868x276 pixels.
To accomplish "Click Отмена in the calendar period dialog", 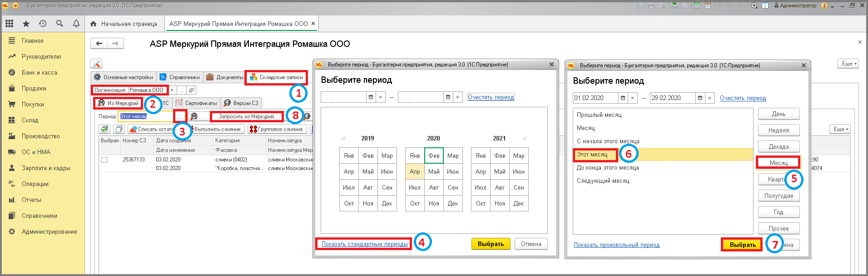I will point(531,244).
